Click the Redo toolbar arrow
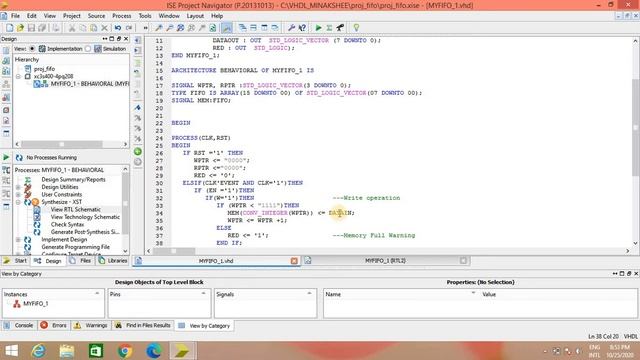The height and width of the screenshot is (360, 640). [129, 28]
